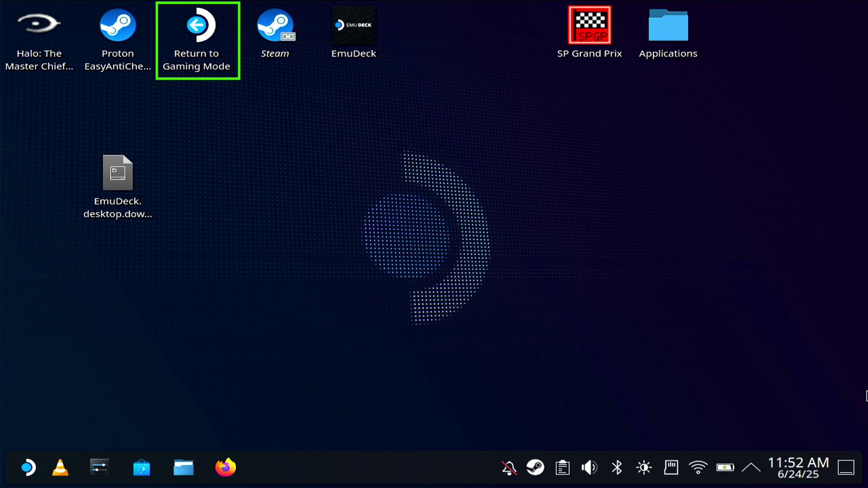Launch VLC media player from the taskbar
Image resolution: width=868 pixels, height=488 pixels.
pos(60,467)
